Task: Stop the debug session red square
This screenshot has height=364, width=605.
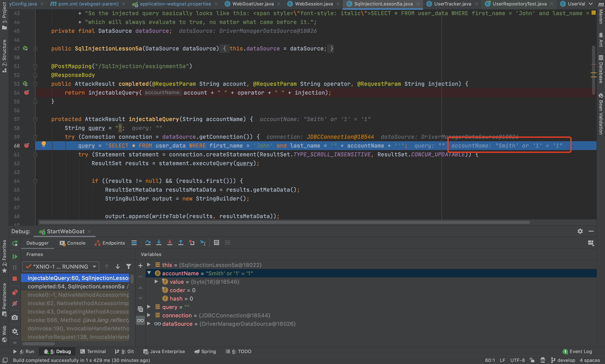Action: (15, 279)
